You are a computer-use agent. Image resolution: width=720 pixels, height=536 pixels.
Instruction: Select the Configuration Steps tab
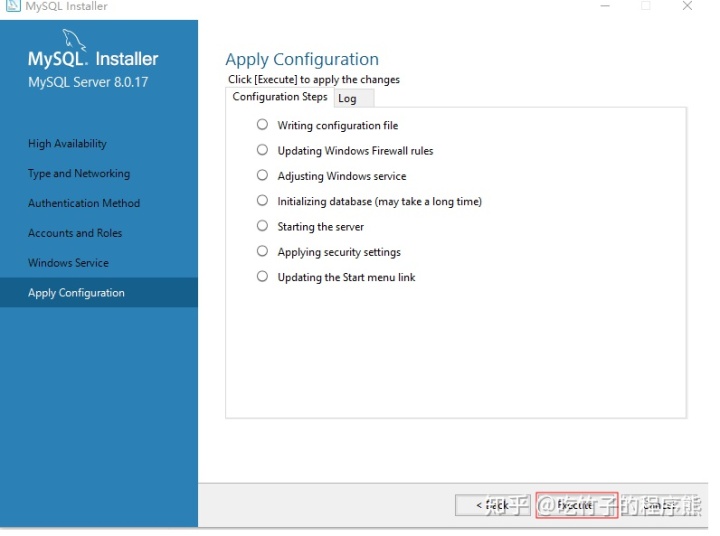point(280,97)
